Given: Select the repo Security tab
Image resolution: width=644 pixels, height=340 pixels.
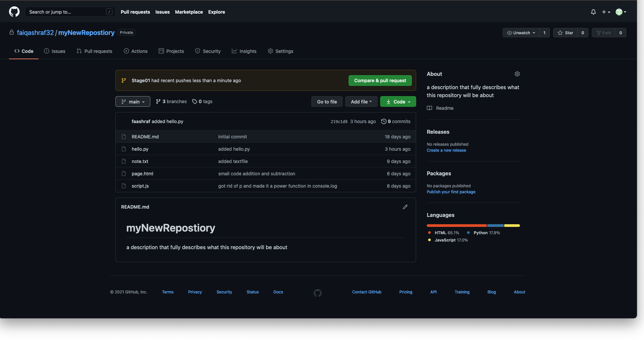Looking at the screenshot, I should pos(208,51).
